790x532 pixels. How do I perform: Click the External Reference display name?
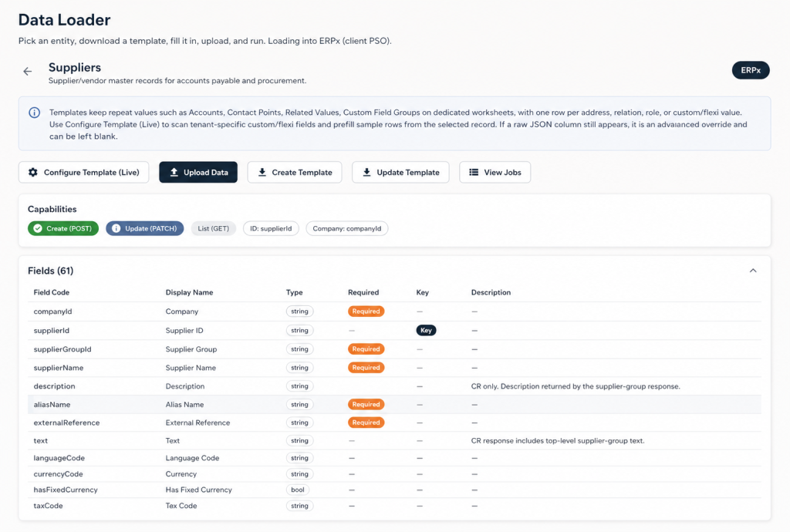coord(197,423)
